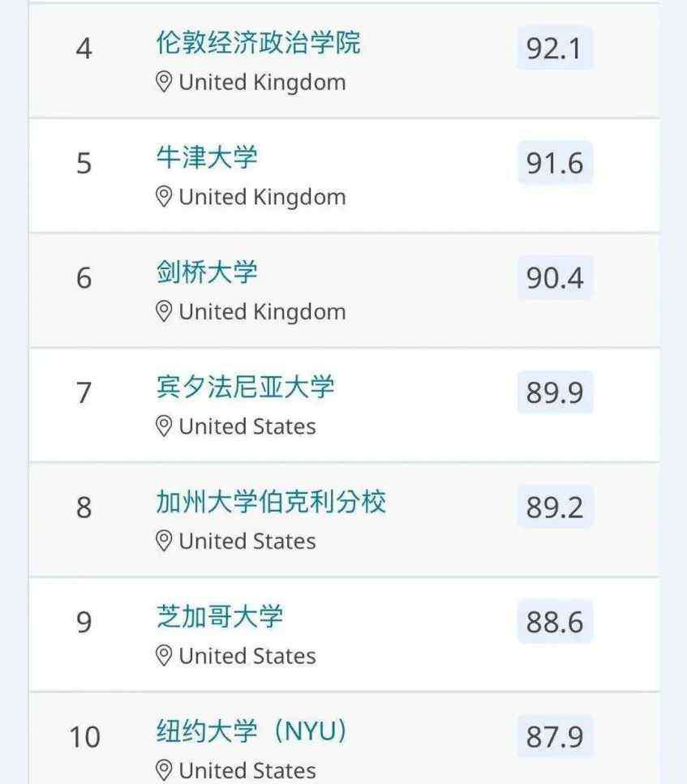Click location pin icon under 纽约大学 (NYU)

tap(164, 770)
